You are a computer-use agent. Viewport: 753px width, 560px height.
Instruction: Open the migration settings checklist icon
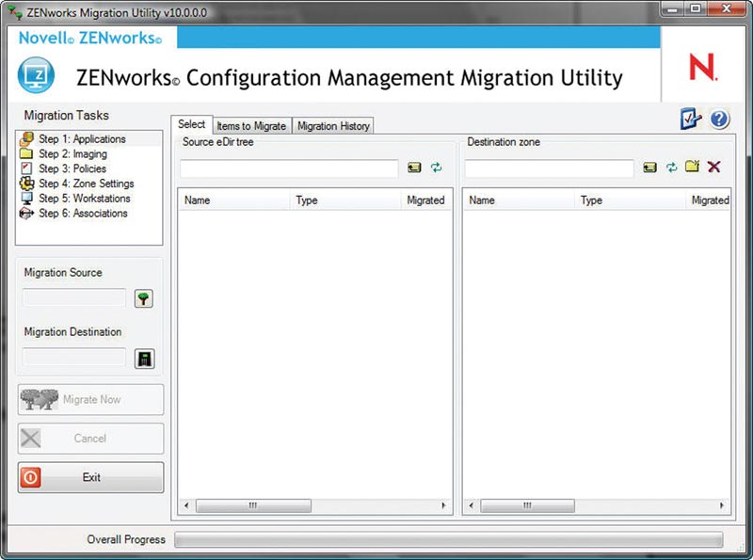point(691,119)
